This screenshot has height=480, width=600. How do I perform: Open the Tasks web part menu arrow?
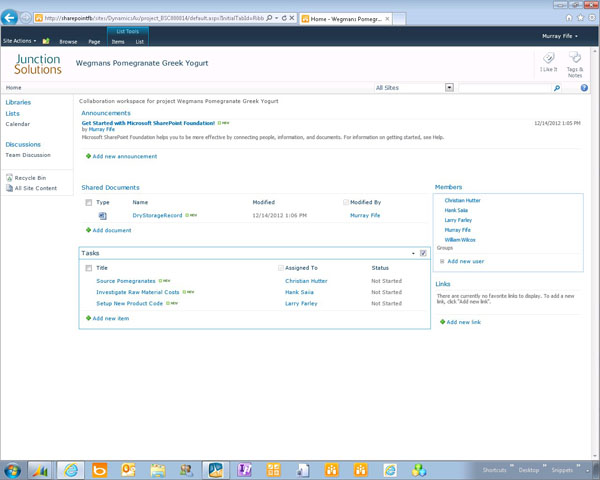coord(413,253)
